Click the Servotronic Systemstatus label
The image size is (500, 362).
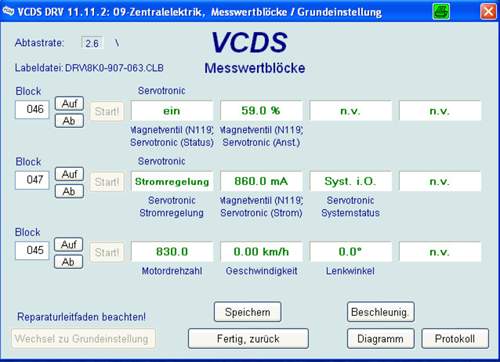[350, 207]
